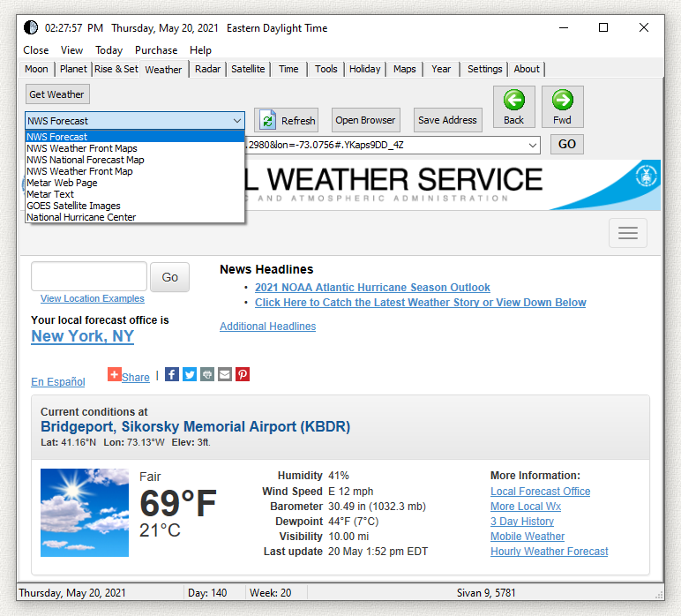Open the Purchase menu
This screenshot has height=616, width=681.
156,50
